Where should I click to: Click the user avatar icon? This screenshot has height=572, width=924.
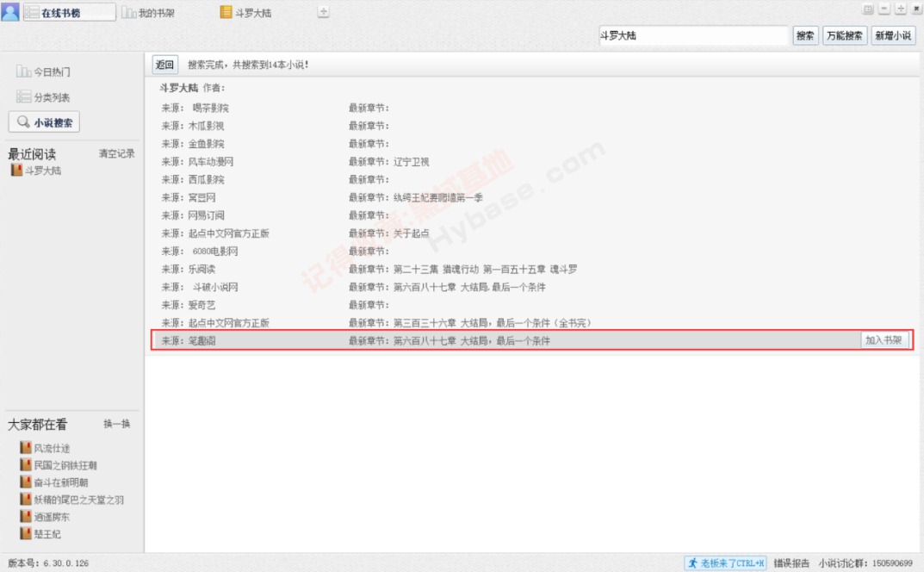[10, 12]
